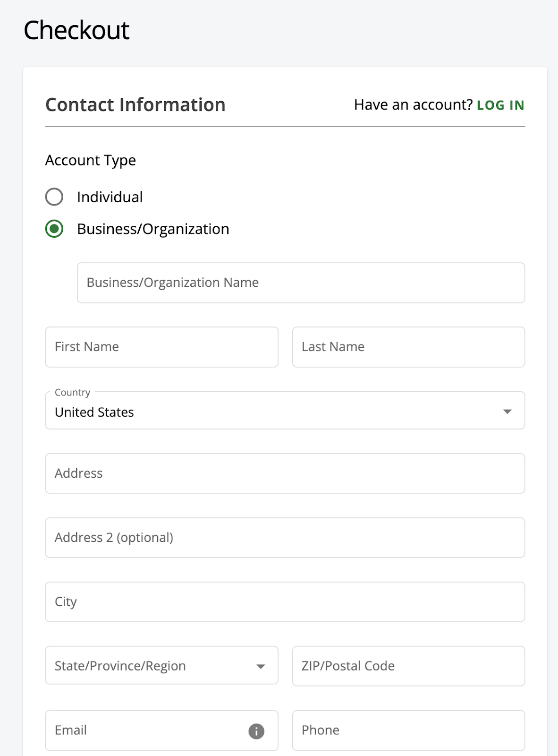Image resolution: width=558 pixels, height=756 pixels.
Task: Click the Checkout page title
Action: point(76,31)
